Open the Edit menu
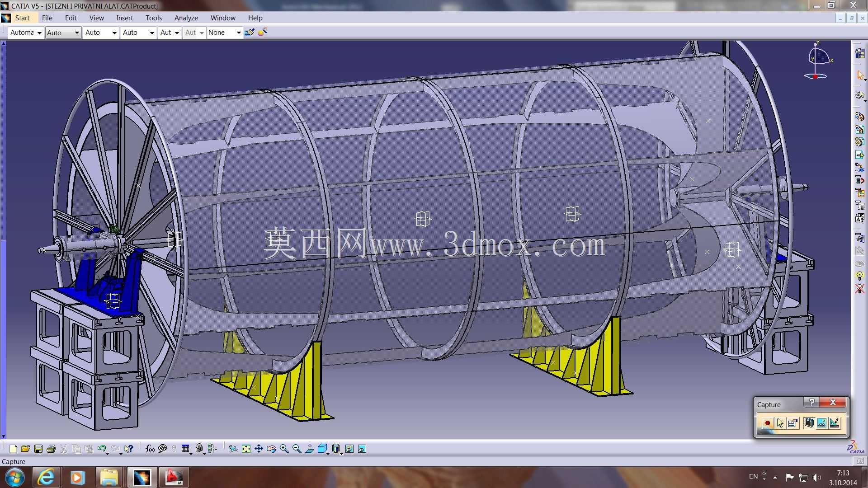 click(x=71, y=18)
